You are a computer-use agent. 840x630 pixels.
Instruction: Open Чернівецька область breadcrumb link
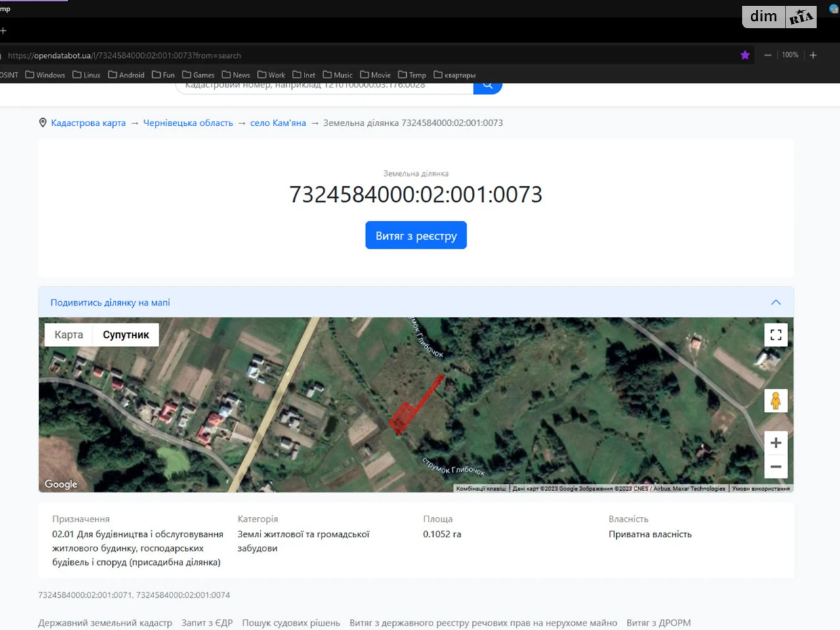pyautogui.click(x=188, y=123)
